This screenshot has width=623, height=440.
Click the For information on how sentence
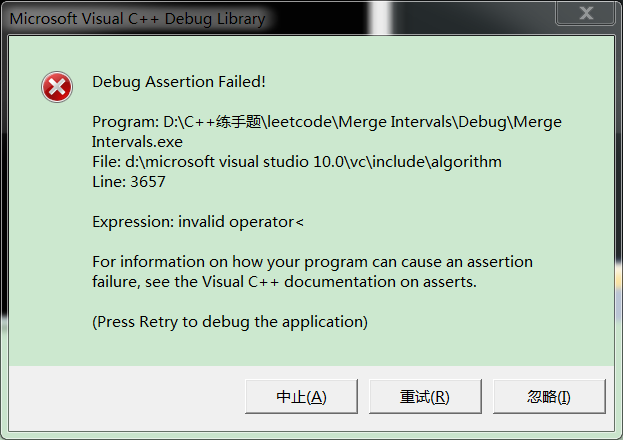pos(312,262)
